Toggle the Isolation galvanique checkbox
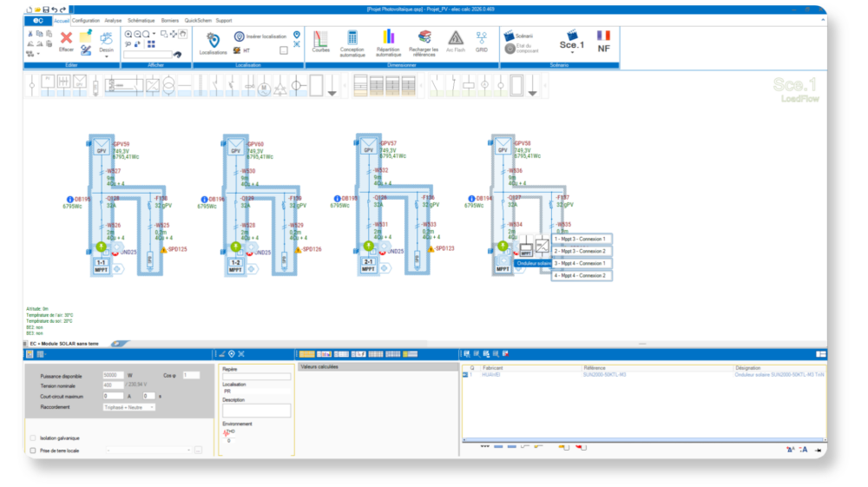The image size is (868, 487). click(33, 438)
